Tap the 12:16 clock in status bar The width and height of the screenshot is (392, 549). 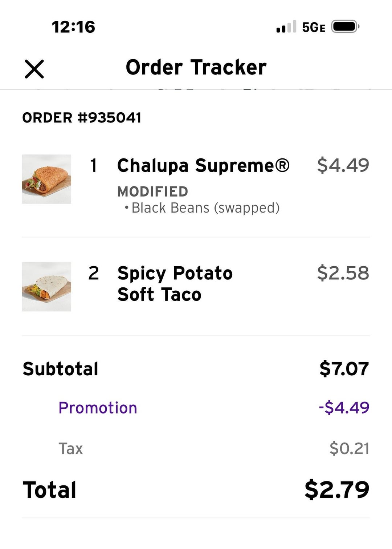coord(73,27)
